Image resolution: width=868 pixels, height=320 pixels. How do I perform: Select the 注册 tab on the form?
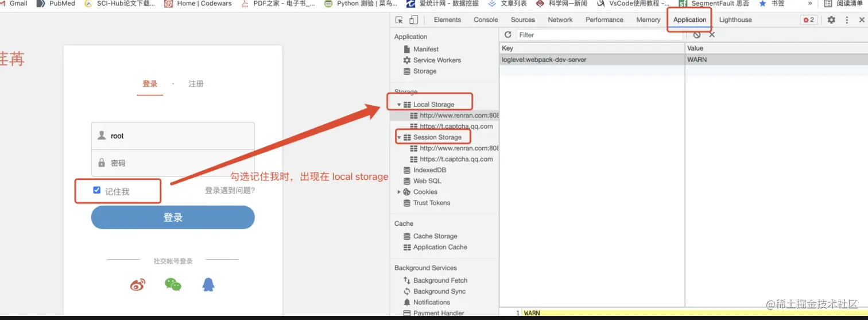pos(196,84)
